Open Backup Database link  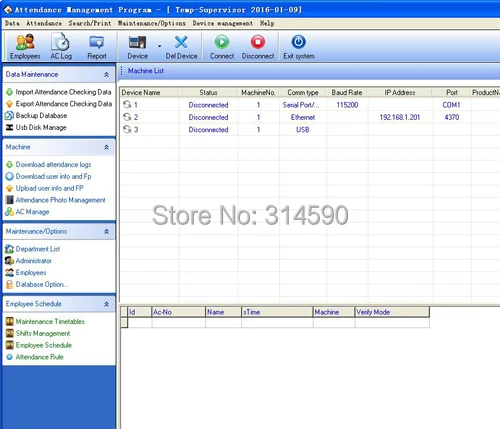[41, 116]
